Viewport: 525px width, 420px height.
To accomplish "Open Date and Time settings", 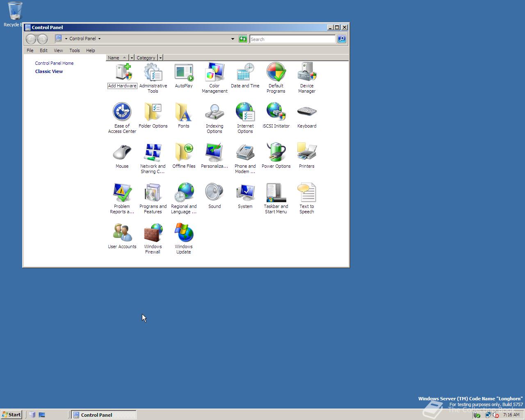I will click(245, 76).
